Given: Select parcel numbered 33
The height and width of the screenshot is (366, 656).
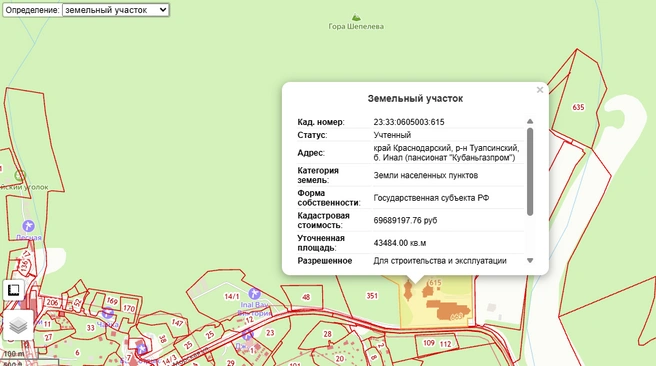Looking at the screenshot, I should (90, 328).
